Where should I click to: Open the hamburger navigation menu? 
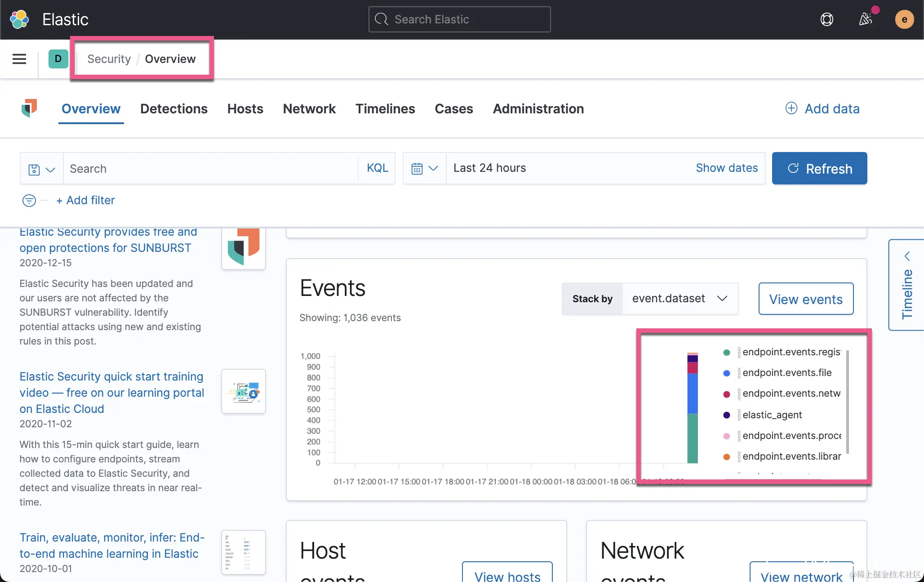click(x=19, y=59)
